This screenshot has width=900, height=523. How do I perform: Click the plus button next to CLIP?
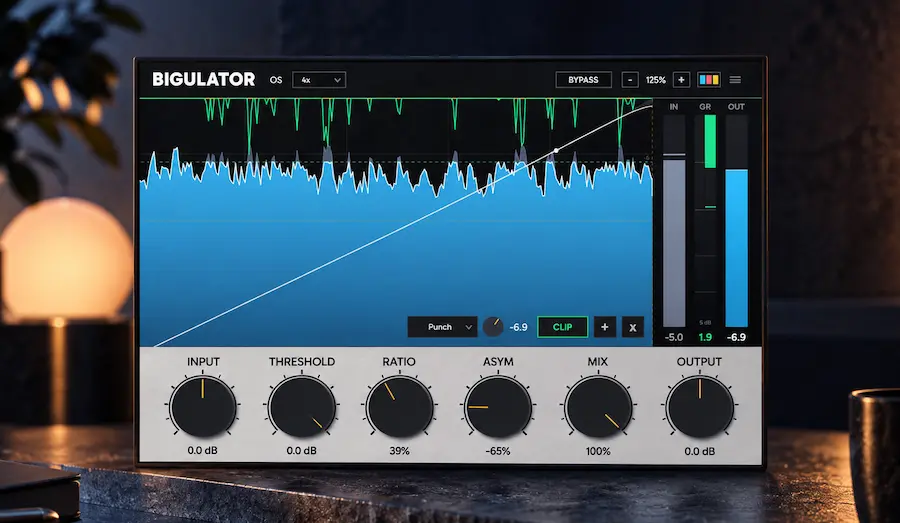coord(604,327)
